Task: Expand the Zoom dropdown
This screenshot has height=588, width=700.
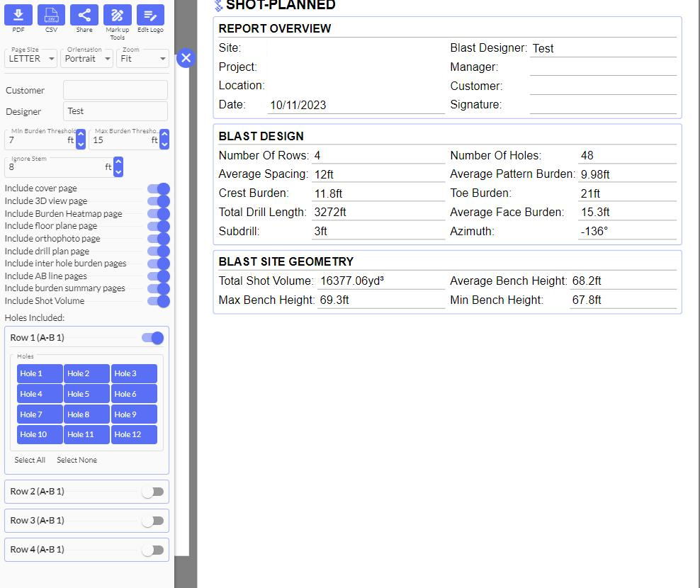Action: click(142, 59)
